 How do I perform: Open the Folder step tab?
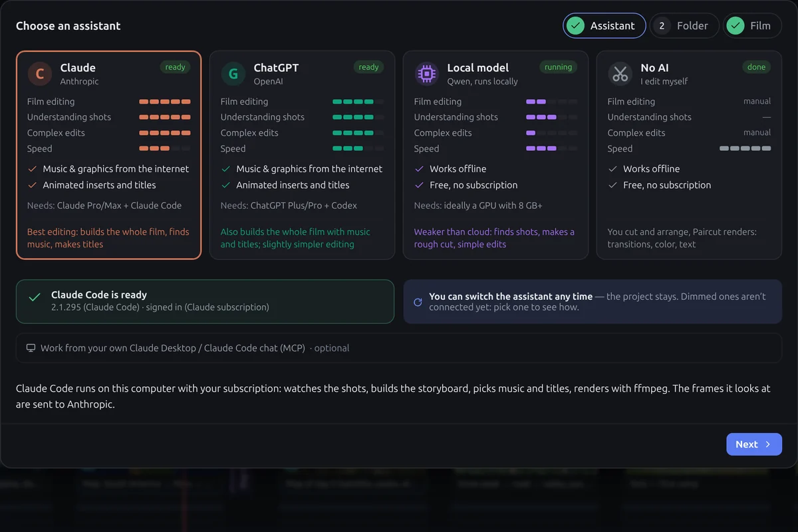684,26
